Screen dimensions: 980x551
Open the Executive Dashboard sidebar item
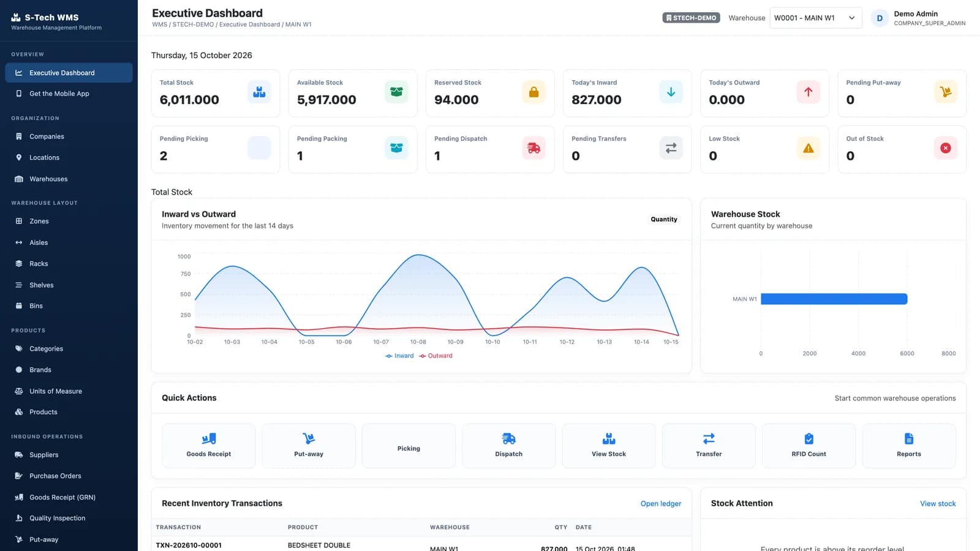click(x=69, y=73)
